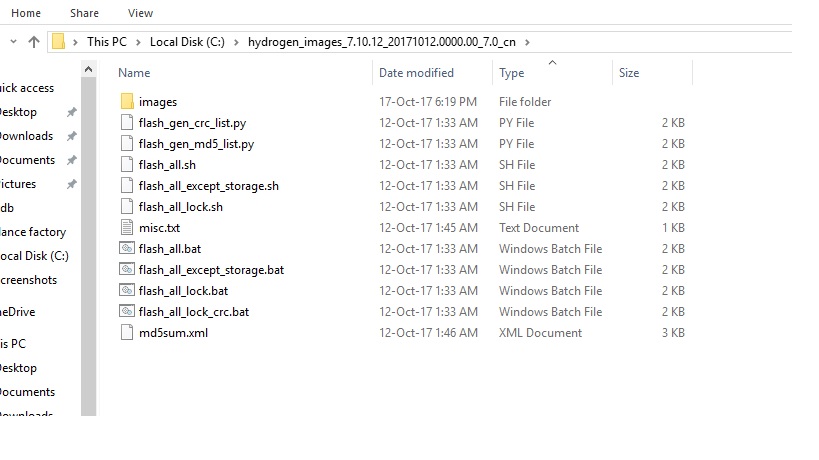819x460 pixels.
Task: Sort files by Date modified column
Action: click(x=416, y=73)
